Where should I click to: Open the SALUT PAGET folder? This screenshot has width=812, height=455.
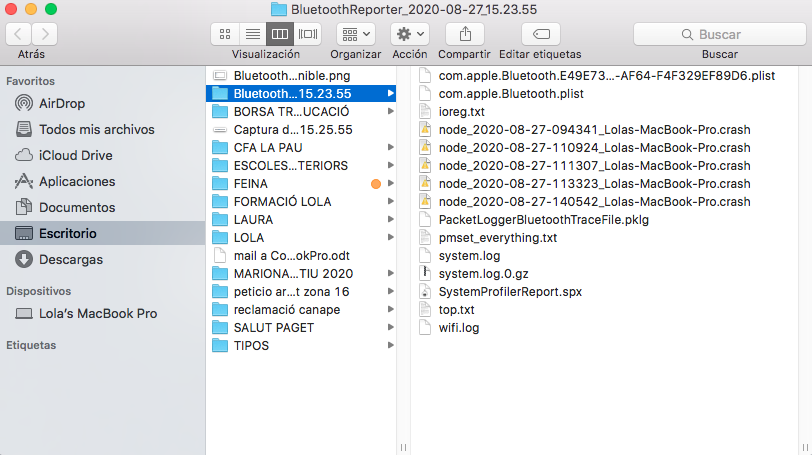pos(301,328)
